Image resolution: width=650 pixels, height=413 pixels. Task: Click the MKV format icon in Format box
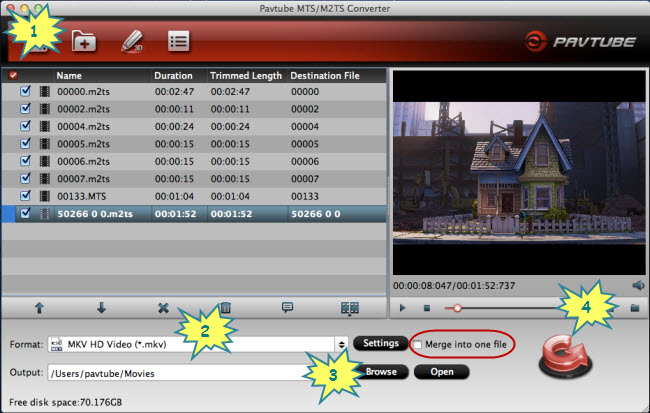(x=57, y=345)
